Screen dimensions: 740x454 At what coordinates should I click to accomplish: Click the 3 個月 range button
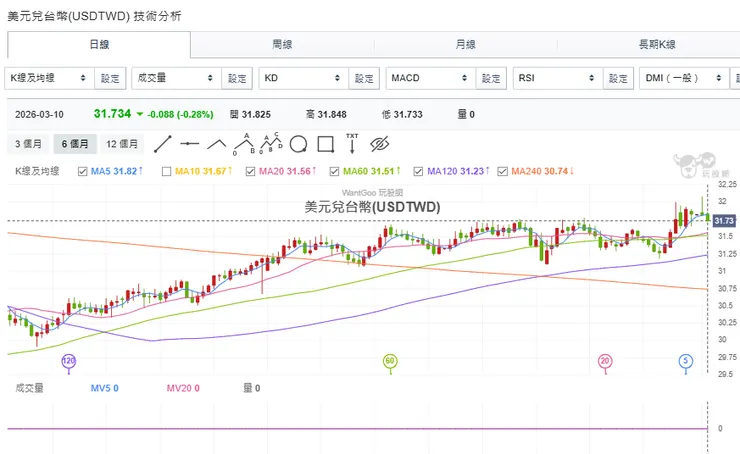(x=29, y=144)
